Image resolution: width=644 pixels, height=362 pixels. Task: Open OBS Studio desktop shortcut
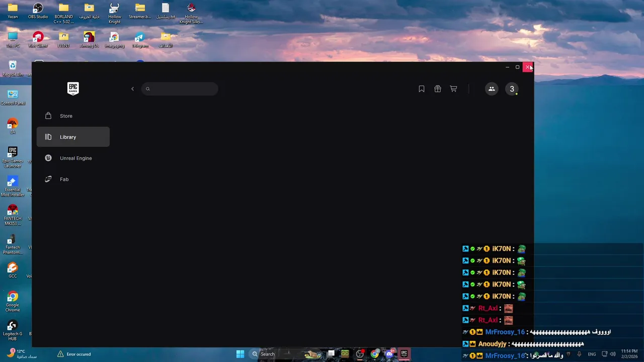point(38,11)
